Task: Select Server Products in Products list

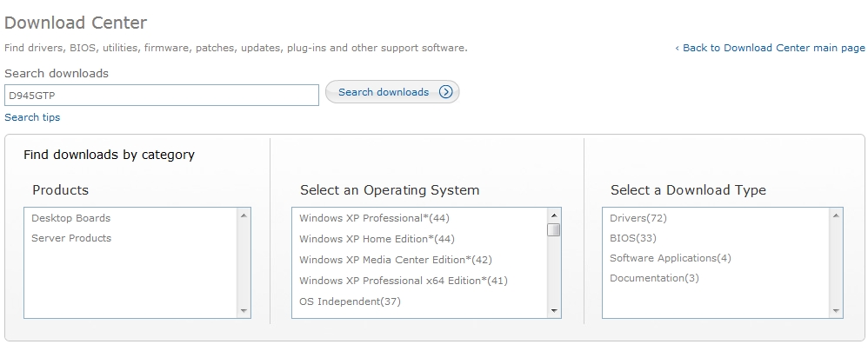Action: [x=71, y=238]
